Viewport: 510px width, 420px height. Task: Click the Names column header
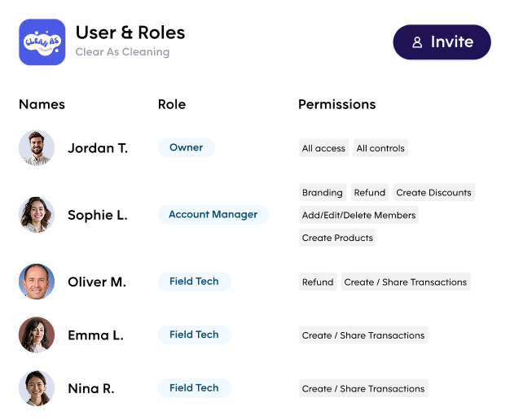(42, 104)
